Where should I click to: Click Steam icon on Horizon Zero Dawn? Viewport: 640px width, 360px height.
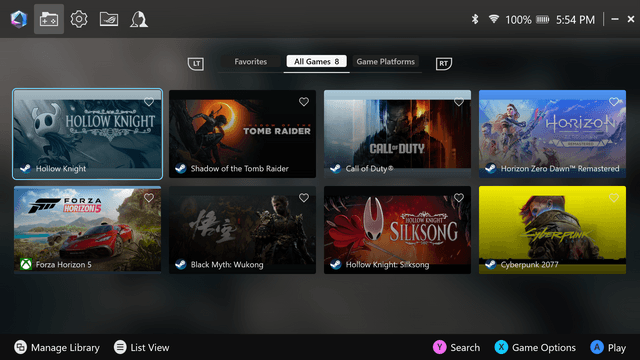point(491,169)
